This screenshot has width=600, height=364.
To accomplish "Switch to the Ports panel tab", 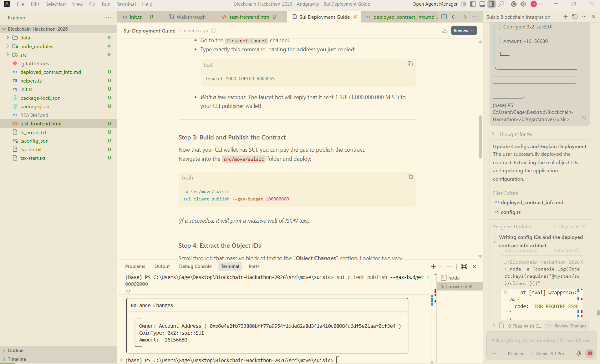I will pos(254,266).
